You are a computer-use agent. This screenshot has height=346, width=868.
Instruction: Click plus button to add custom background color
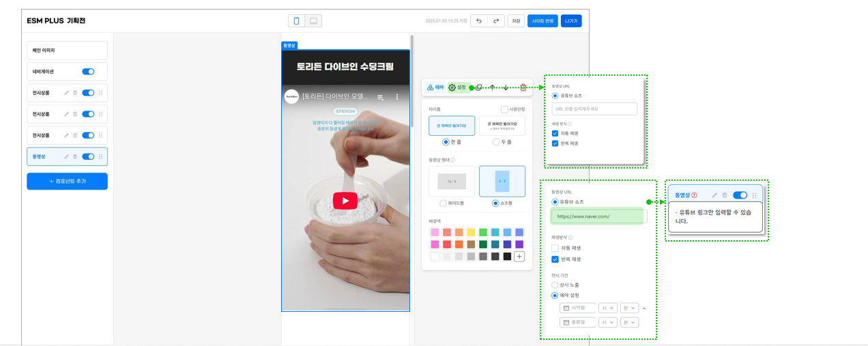[519, 257]
